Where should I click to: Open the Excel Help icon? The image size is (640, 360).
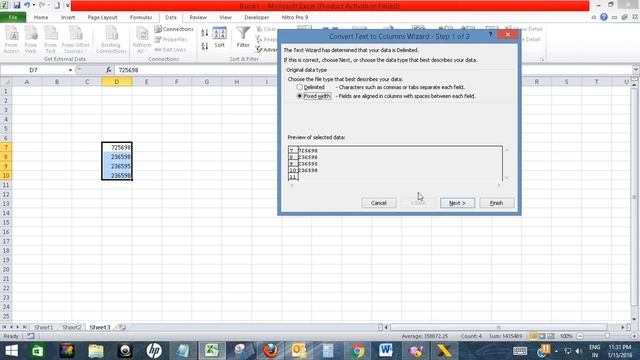604,17
